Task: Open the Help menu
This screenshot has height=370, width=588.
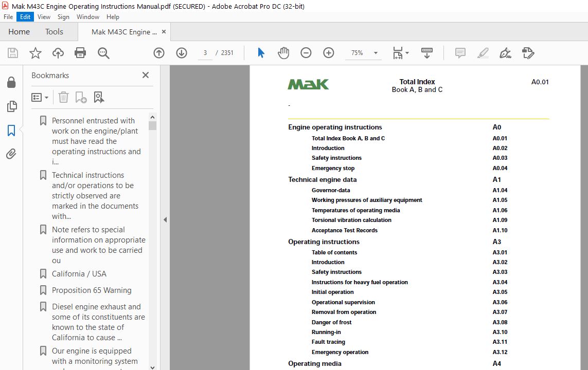Action: click(113, 17)
